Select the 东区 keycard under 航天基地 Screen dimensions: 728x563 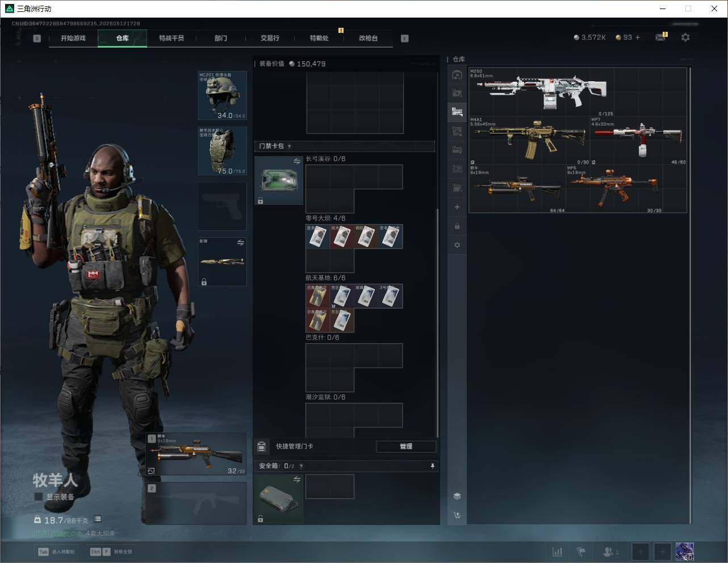[342, 321]
